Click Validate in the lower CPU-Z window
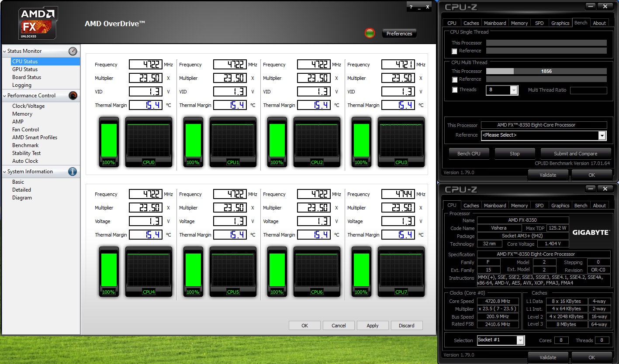The image size is (619, 364). click(x=548, y=357)
